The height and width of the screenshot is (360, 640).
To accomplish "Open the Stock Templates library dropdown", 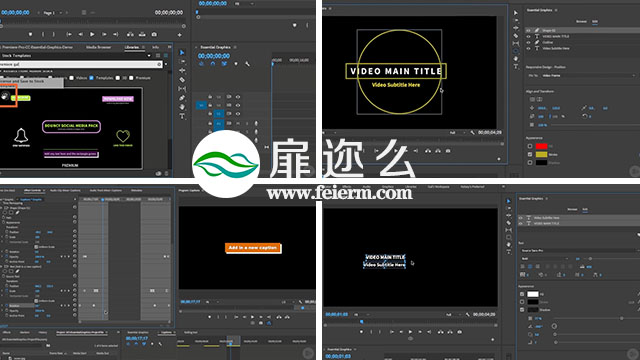I will [x=75, y=56].
